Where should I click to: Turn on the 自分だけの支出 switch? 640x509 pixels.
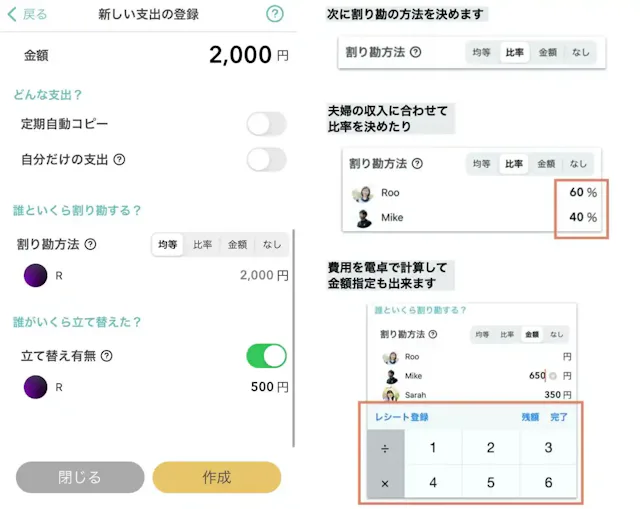click(266, 159)
